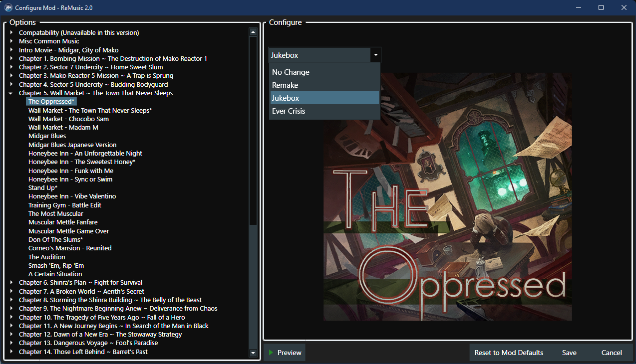Select Smash 'Em, Rip 'Em track
636x364 pixels.
56,265
